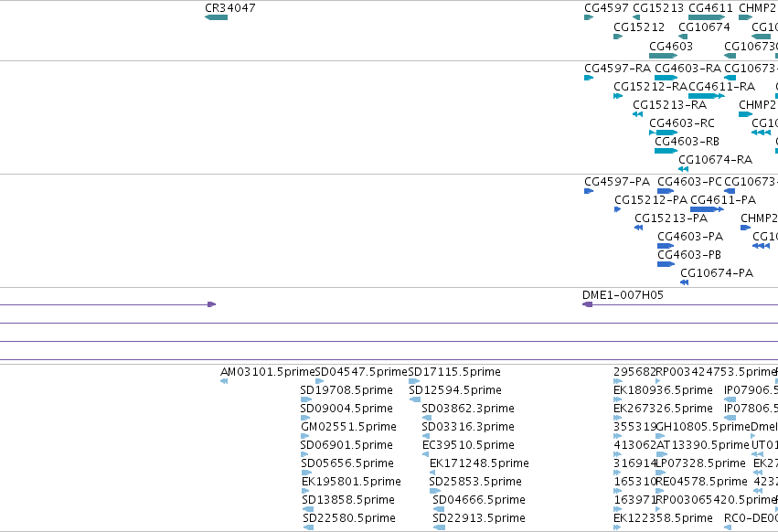
Task: Open the 163971 EST label
Action: point(634,500)
